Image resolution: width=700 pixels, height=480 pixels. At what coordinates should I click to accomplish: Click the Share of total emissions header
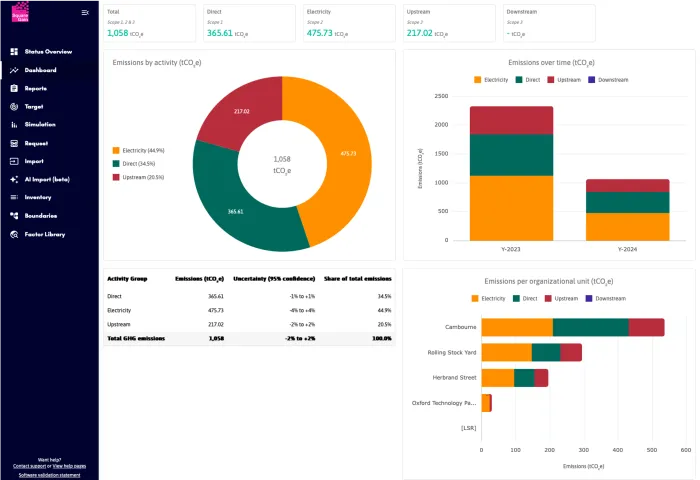(358, 279)
